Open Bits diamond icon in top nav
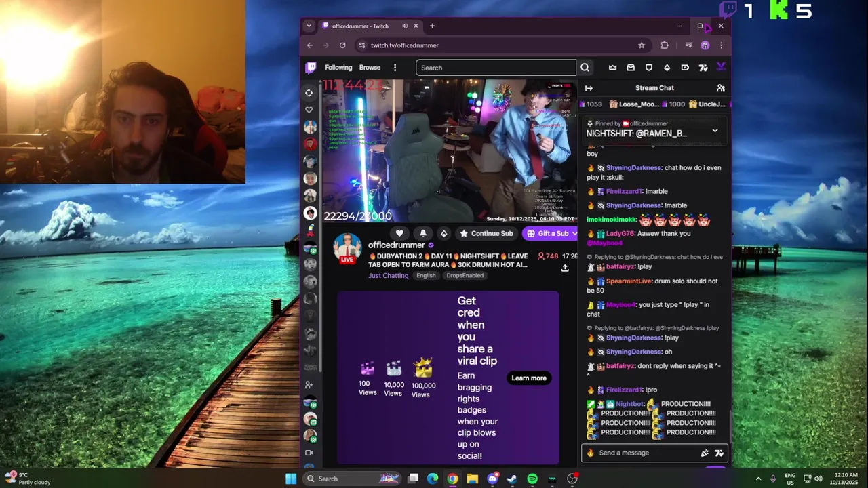The image size is (868, 488). pyautogui.click(x=667, y=68)
